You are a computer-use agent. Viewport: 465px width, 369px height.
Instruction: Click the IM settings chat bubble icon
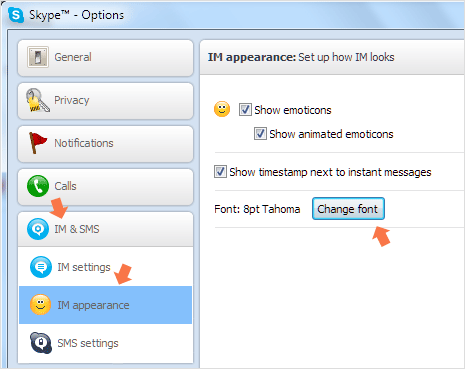point(41,267)
